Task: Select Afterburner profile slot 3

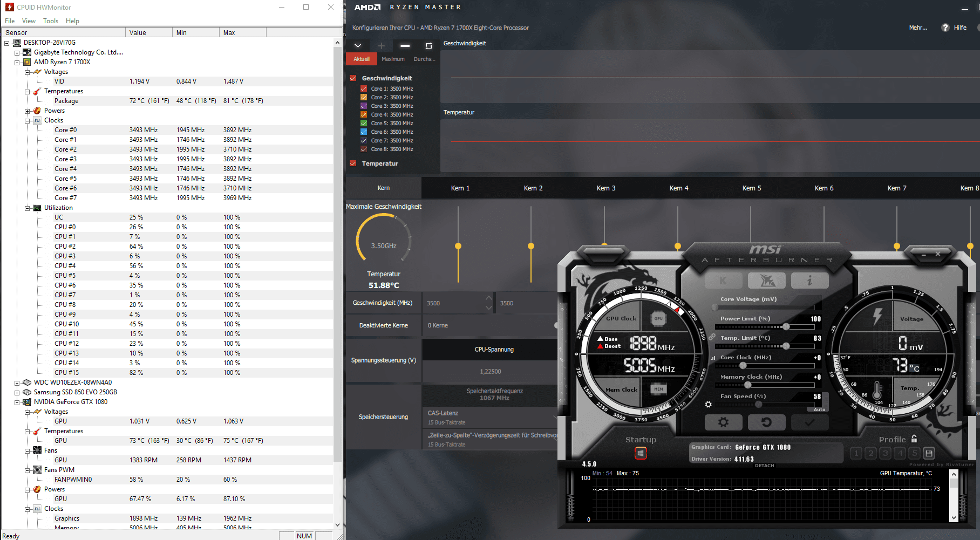Action: [885, 453]
